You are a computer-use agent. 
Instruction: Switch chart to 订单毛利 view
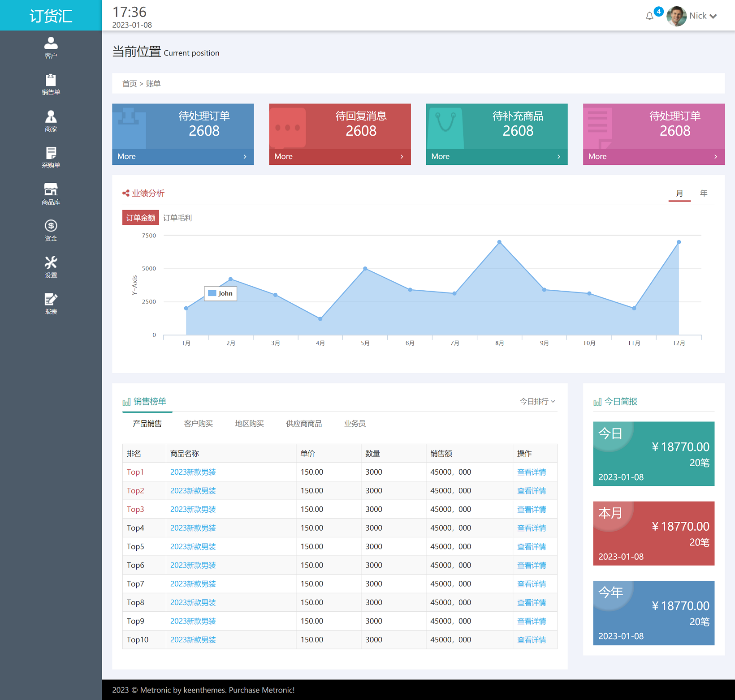pos(177,218)
